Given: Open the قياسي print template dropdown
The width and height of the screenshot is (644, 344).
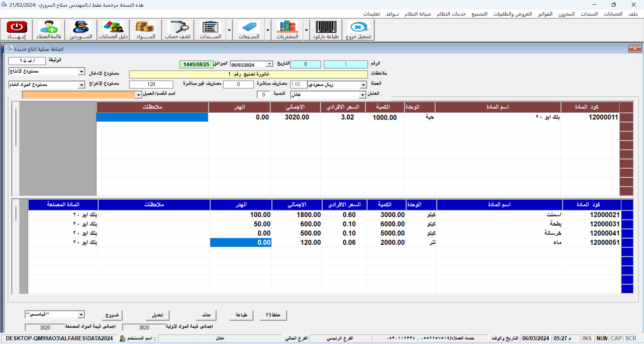Looking at the screenshot, I should (x=81, y=314).
